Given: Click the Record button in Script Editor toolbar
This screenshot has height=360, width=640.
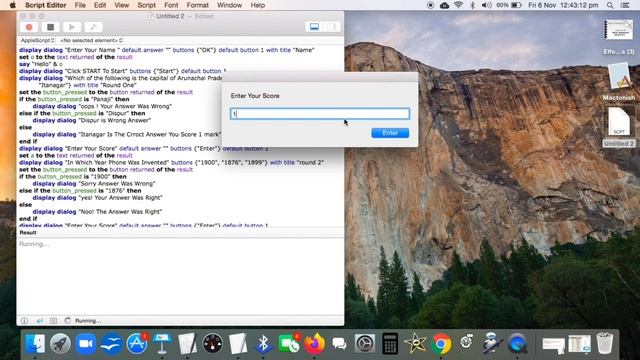Looking at the screenshot, I should 29,27.
